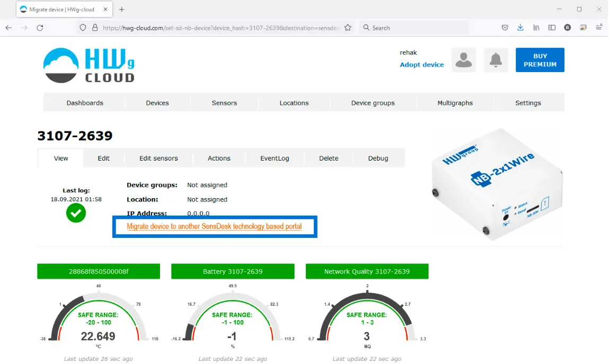Image resolution: width=609 pixels, height=364 pixels.
Task: Open the shield tracking protection icon
Action: tap(83, 28)
